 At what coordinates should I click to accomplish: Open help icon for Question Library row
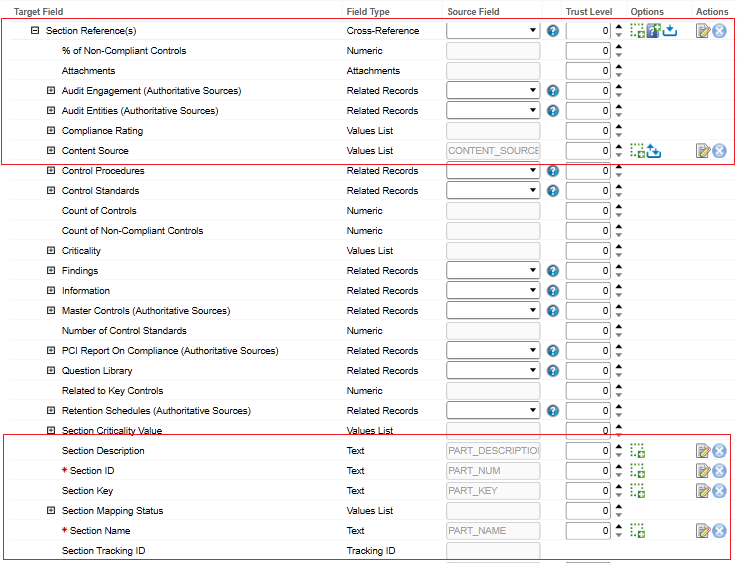pyautogui.click(x=553, y=371)
